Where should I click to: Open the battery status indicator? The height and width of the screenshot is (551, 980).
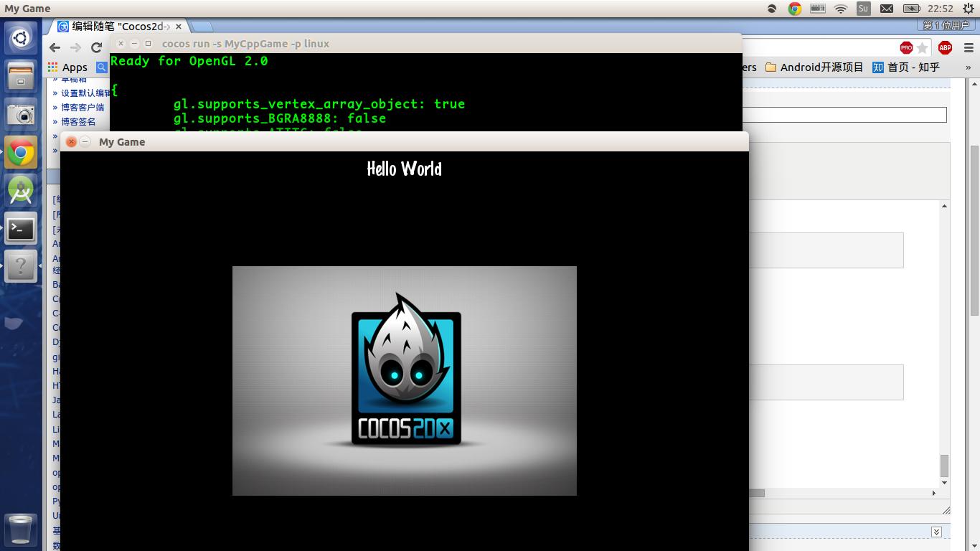pyautogui.click(x=911, y=9)
